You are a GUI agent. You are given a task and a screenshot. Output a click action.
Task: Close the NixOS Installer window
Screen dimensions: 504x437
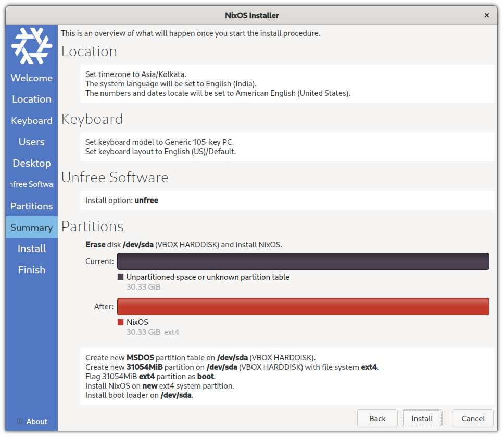point(487,15)
